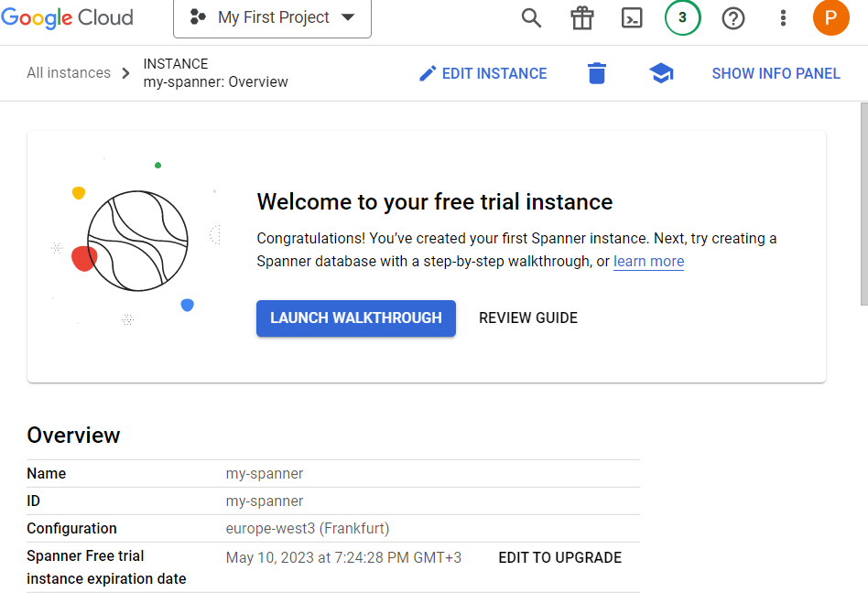
Task: Click 'my-spanner' value in Name row
Action: click(x=264, y=473)
